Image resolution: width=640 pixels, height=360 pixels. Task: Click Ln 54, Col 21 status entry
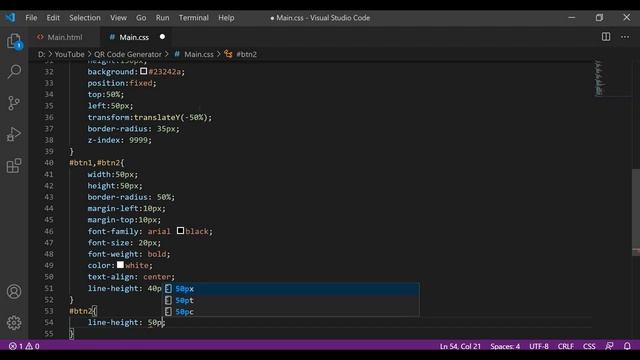(x=460, y=346)
